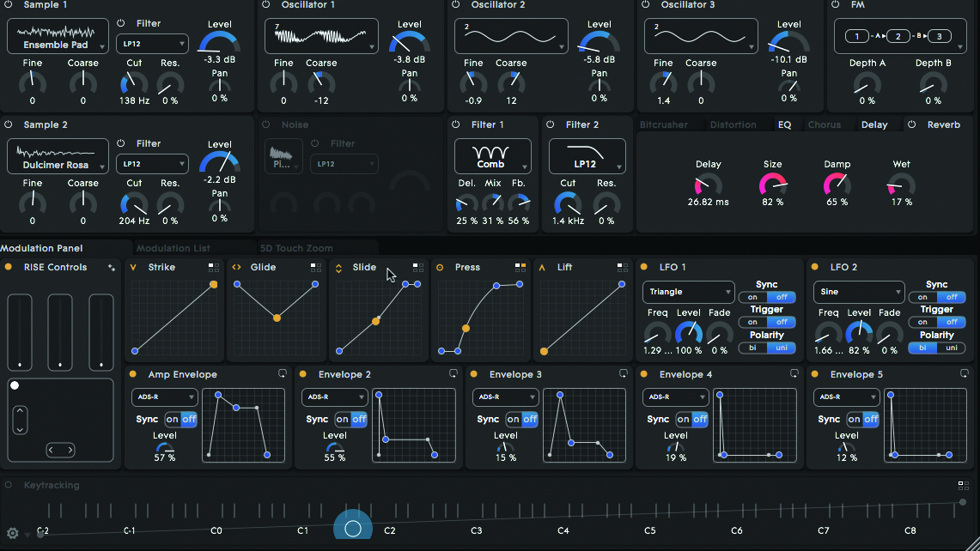Open Strike curve presets grid icon
Image resolution: width=980 pixels, height=551 pixels.
pyautogui.click(x=214, y=268)
